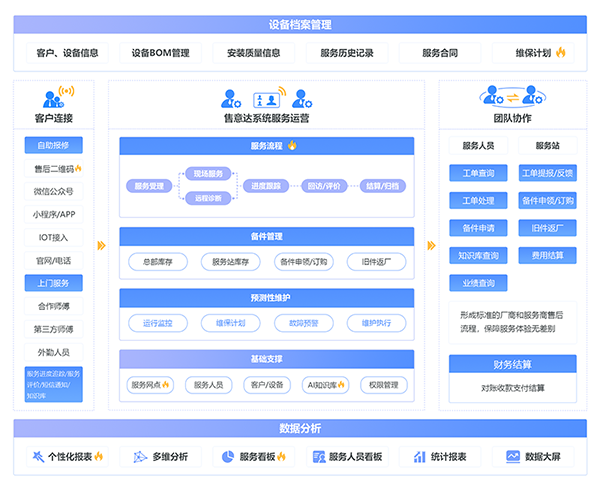Click the flame icon after 服务看板 text
The height and width of the screenshot is (491, 600).
pyautogui.click(x=282, y=456)
